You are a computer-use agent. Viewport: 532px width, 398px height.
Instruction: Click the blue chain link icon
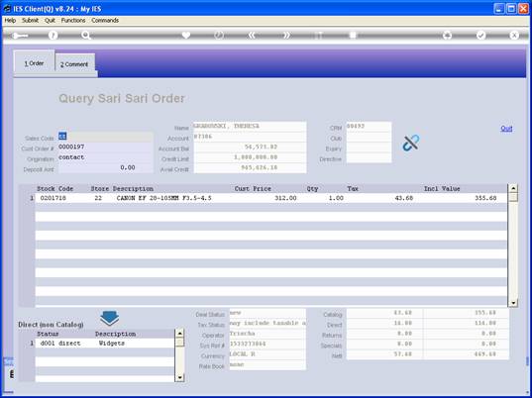[410, 143]
